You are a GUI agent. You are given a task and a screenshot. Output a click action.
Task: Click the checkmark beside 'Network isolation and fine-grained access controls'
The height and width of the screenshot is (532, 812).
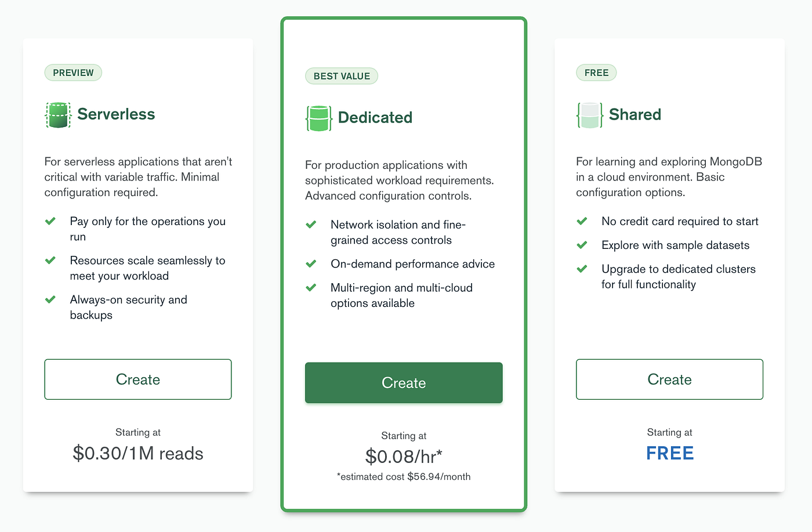point(311,225)
